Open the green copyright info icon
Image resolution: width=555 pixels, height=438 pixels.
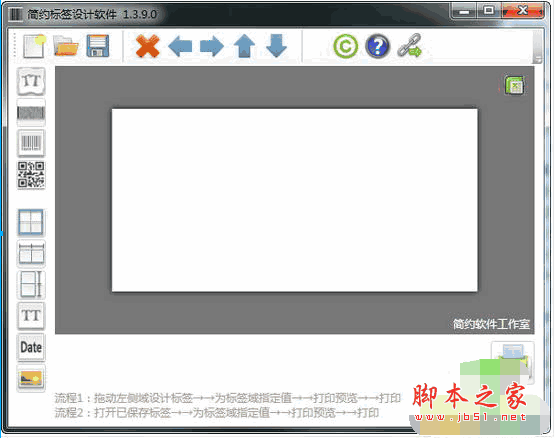[345, 46]
